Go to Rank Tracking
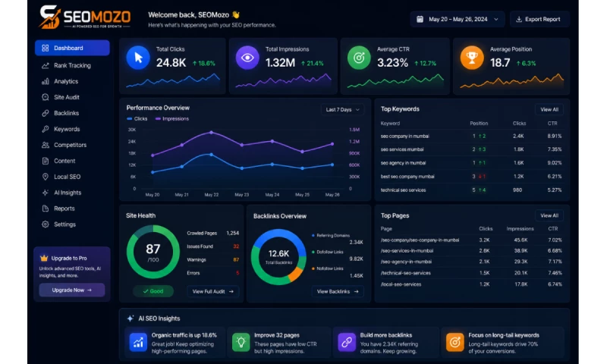Image resolution: width=607 pixels, height=364 pixels. click(x=72, y=65)
